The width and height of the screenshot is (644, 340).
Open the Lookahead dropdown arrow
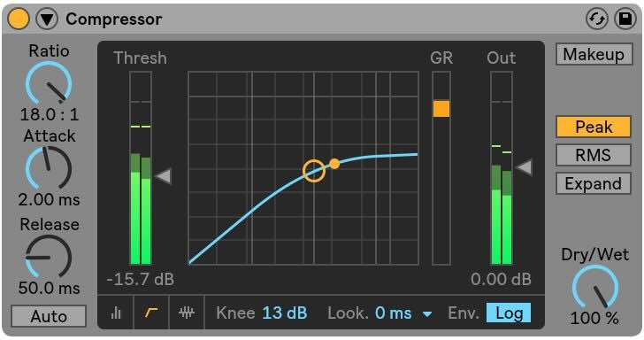tap(427, 314)
